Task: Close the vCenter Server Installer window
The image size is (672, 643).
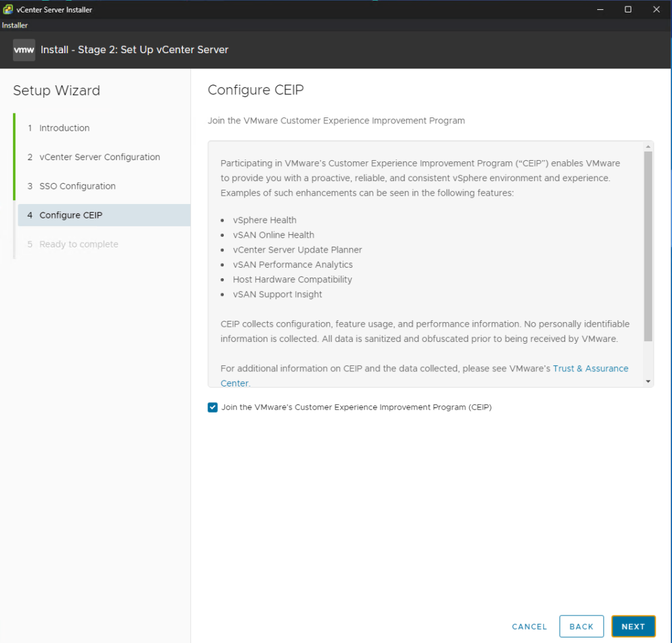Action: [656, 9]
